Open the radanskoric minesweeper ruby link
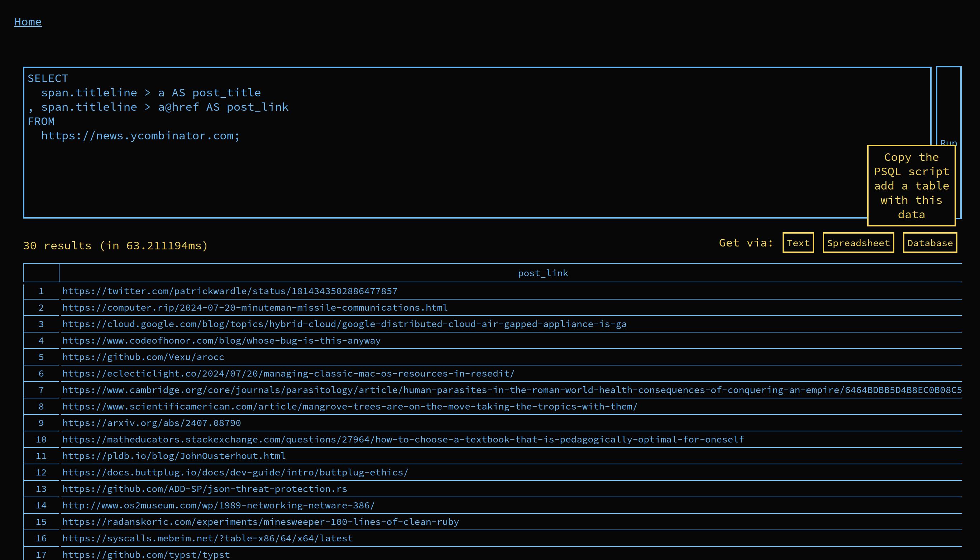Viewport: 980px width, 560px height. 260,522
